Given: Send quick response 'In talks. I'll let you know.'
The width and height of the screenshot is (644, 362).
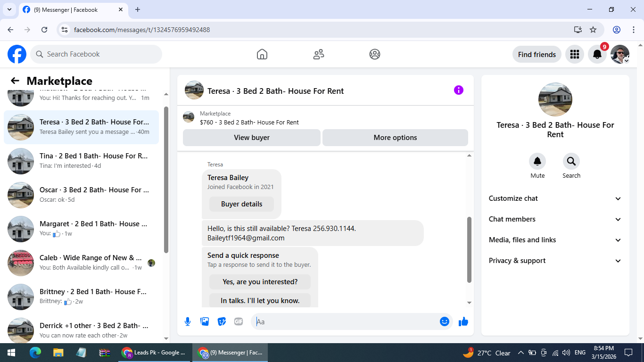Looking at the screenshot, I should click(260, 301).
